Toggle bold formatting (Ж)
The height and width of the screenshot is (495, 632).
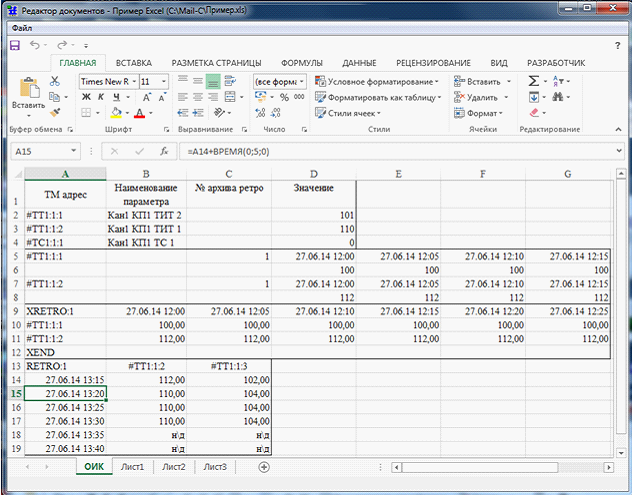86,97
